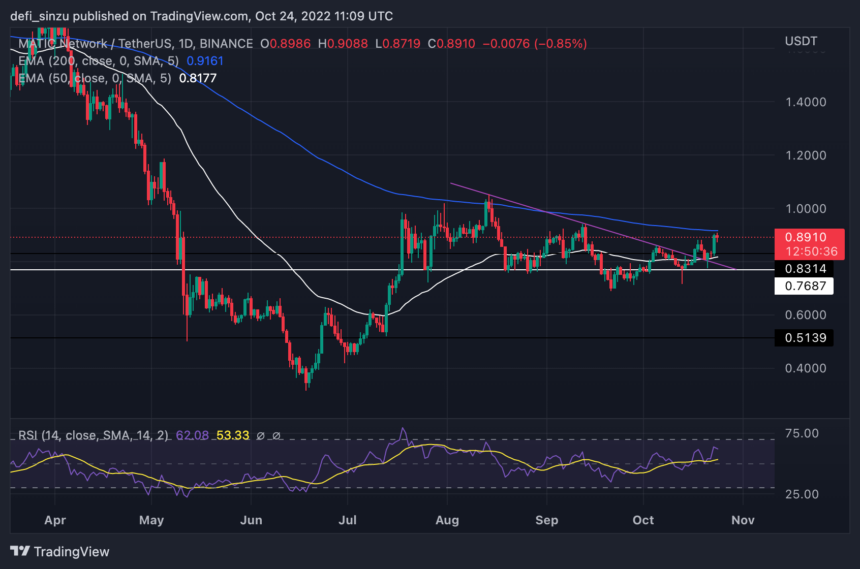Click the first RSI empty-value symbol
The height and width of the screenshot is (569, 860).
[261, 436]
